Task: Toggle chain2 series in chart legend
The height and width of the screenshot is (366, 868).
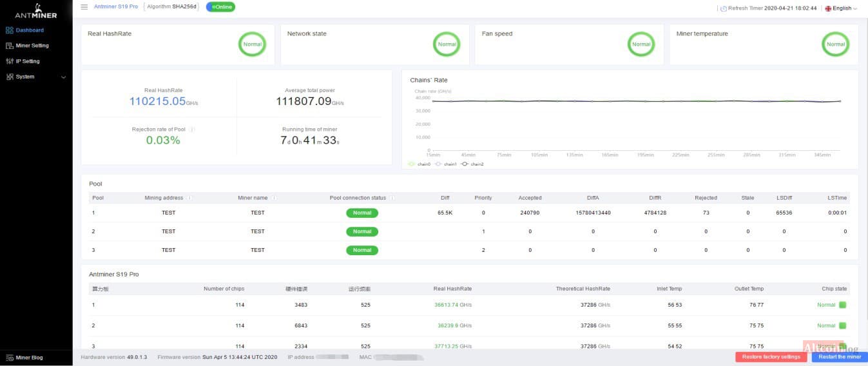Action: click(x=472, y=164)
